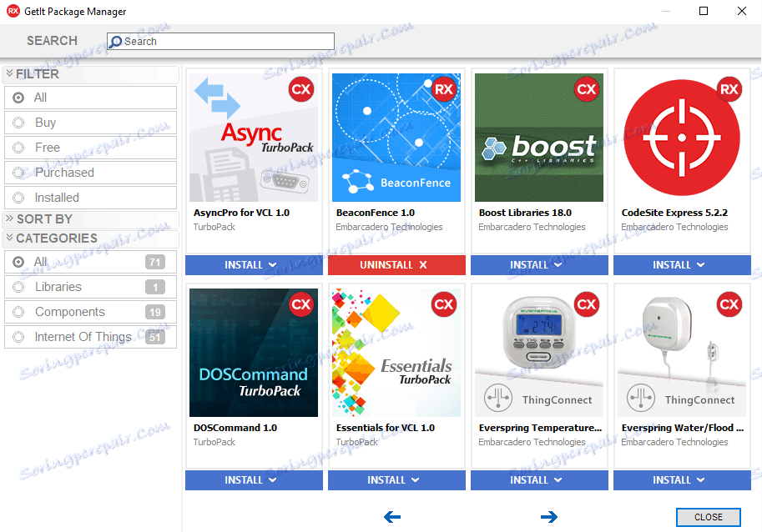This screenshot has width=762, height=532.
Task: Click the RX badge on BeaconFence card
Action: coord(444,89)
